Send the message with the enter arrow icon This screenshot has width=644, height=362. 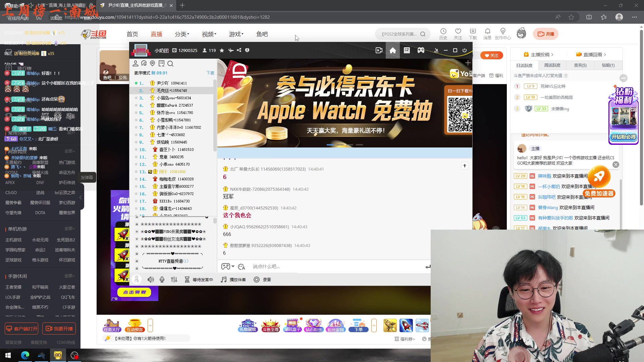click(428, 267)
